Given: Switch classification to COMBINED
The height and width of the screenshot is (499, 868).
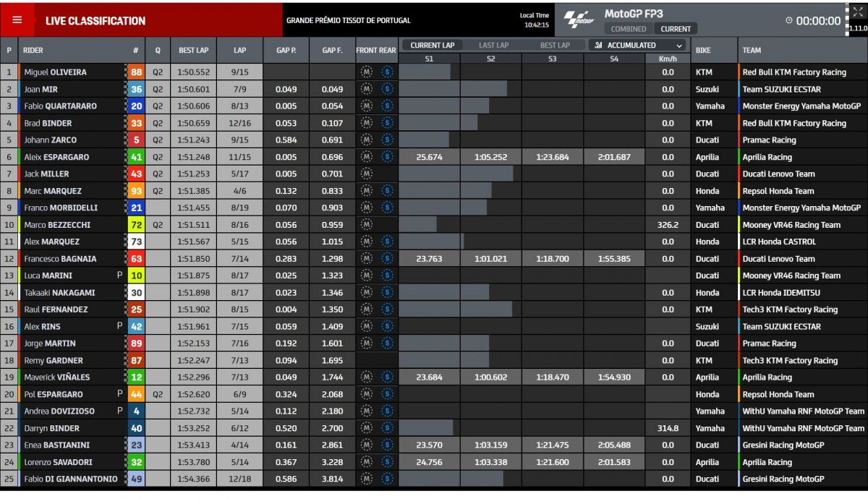Looking at the screenshot, I should (629, 29).
